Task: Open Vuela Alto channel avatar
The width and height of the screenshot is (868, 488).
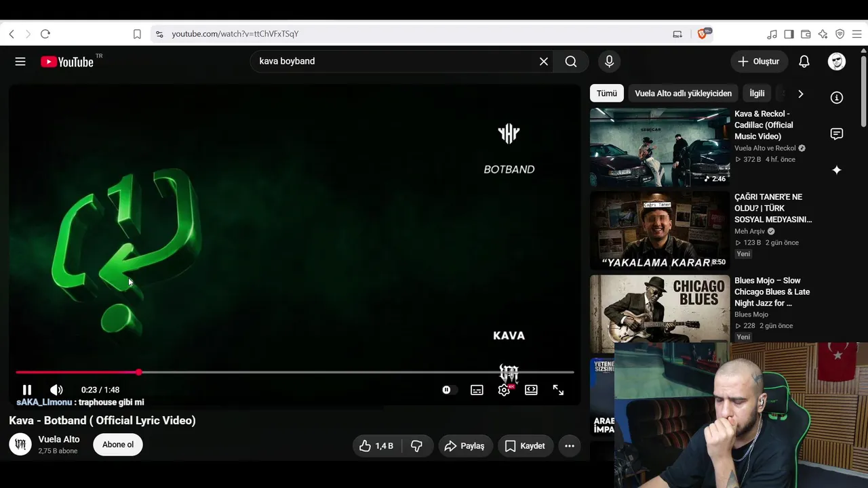Action: [20, 445]
